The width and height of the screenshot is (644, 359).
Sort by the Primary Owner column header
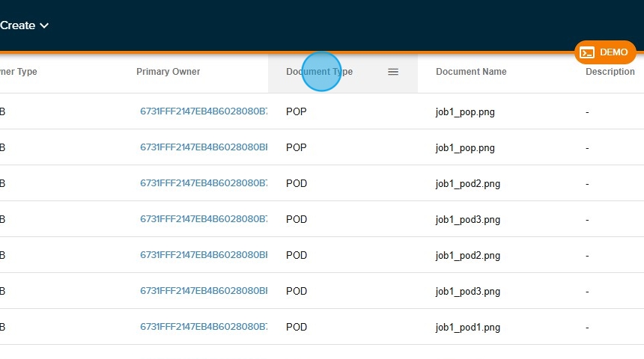point(168,72)
